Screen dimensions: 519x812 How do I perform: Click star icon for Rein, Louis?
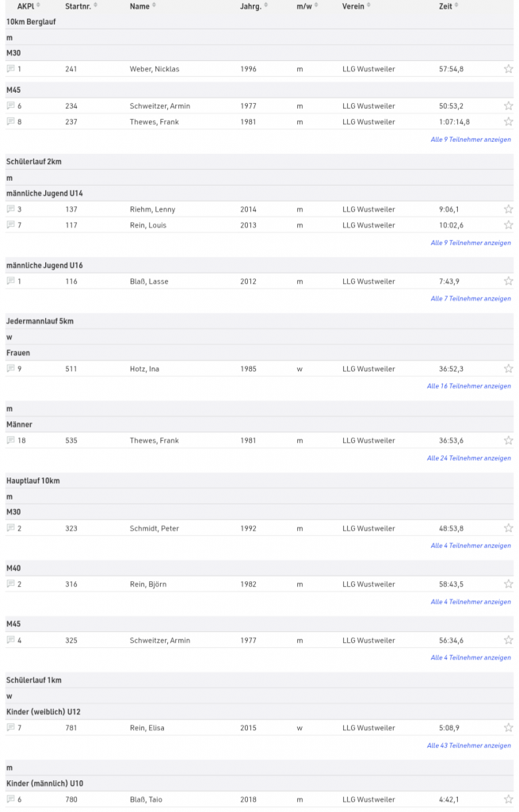[508, 225]
